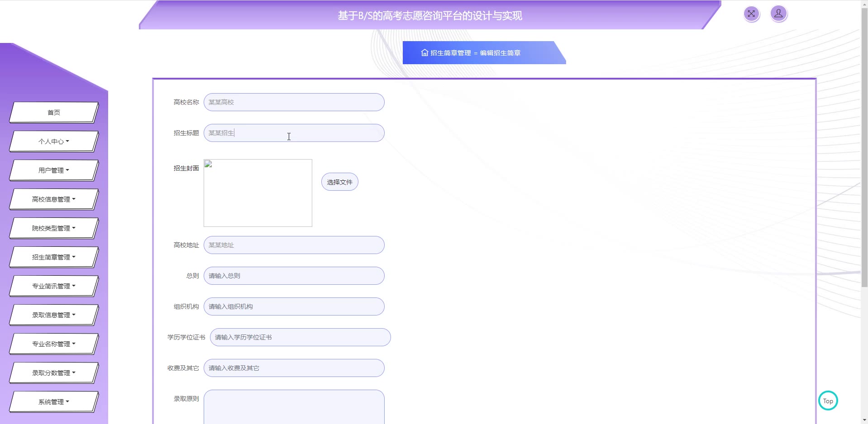Expand the 高校信息管理 menu
The image size is (868, 424).
click(54, 199)
